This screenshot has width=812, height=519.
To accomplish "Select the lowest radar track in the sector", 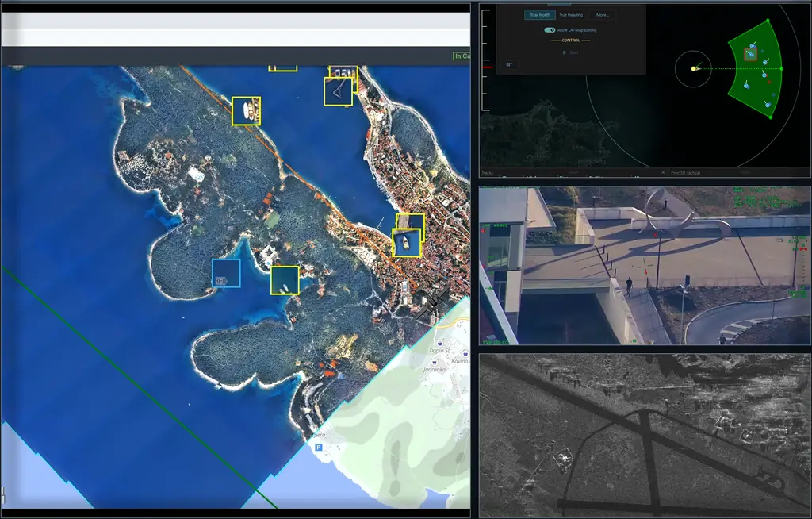I will coord(768,105).
